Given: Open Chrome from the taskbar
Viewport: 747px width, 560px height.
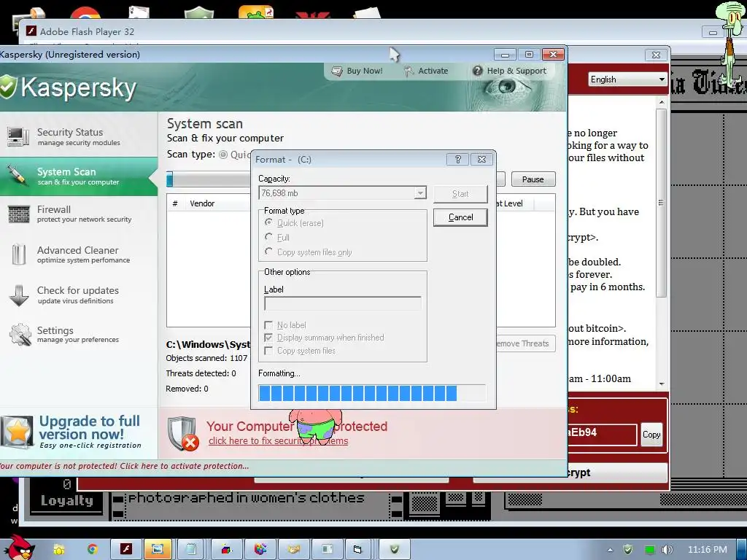Looking at the screenshot, I should [x=92, y=549].
